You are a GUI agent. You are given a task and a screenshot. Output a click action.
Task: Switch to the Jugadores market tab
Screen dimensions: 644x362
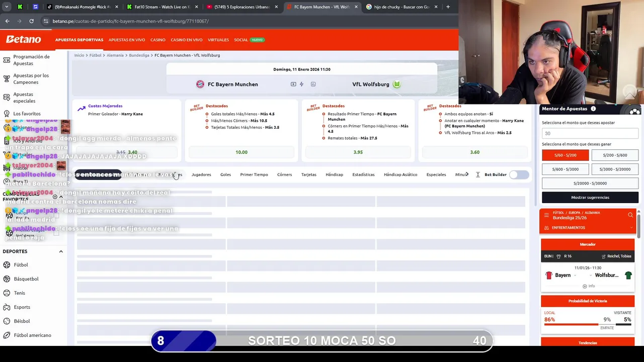tap(201, 174)
